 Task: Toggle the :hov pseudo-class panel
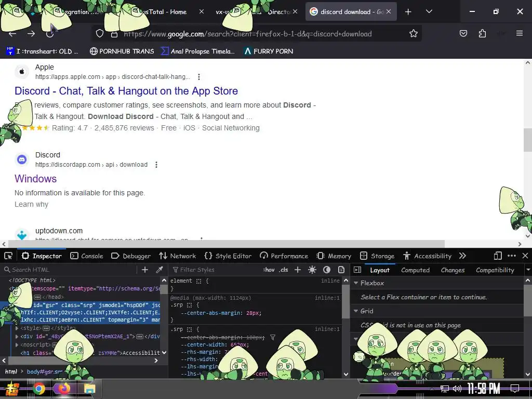point(269,270)
